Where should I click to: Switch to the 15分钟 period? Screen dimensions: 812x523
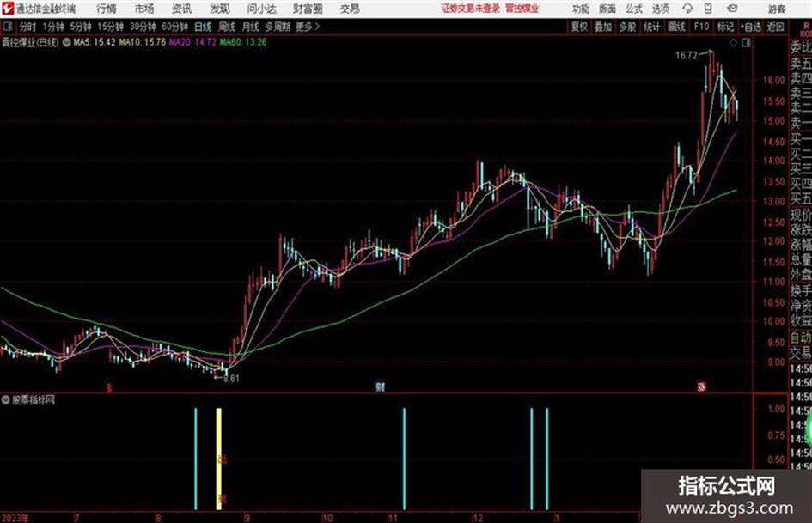coord(110,27)
